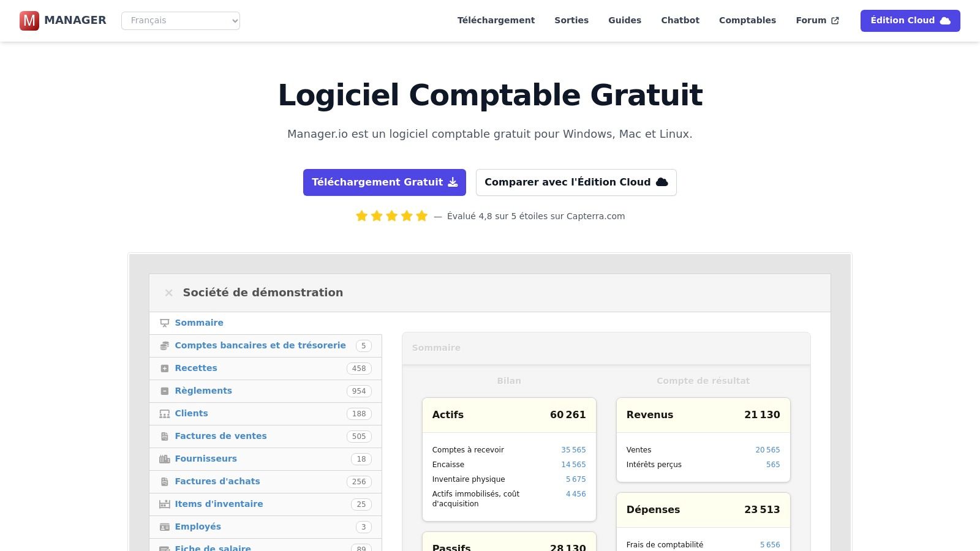The width and height of the screenshot is (980, 551).
Task: Open the Clients section
Action: [265, 414]
